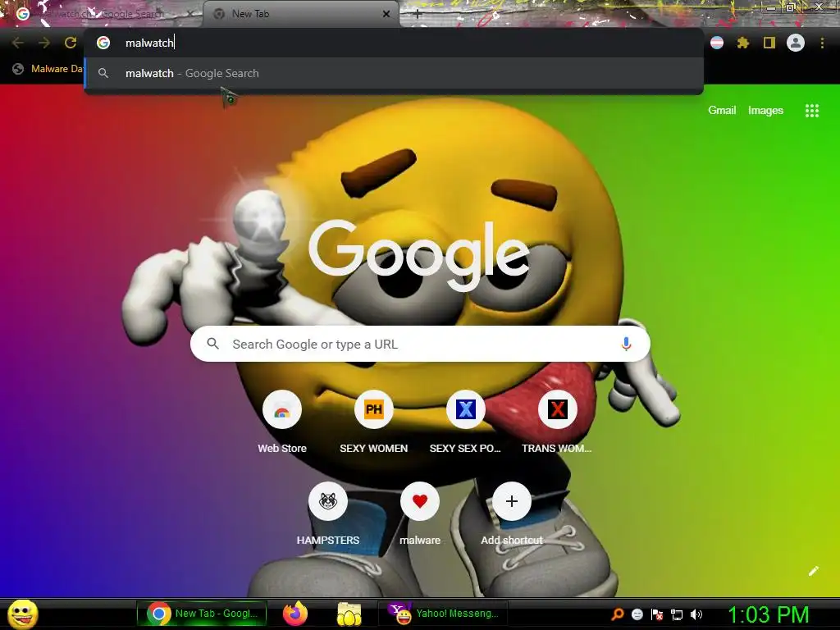Click the round face tray icon
Viewport: 840px width, 630px height.
click(x=637, y=614)
